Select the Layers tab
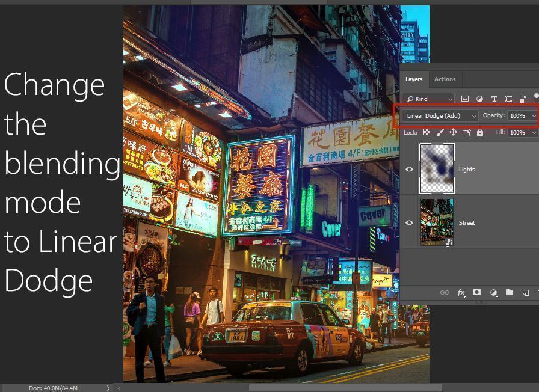Screen dimensions: 539x392 (x=414, y=79)
